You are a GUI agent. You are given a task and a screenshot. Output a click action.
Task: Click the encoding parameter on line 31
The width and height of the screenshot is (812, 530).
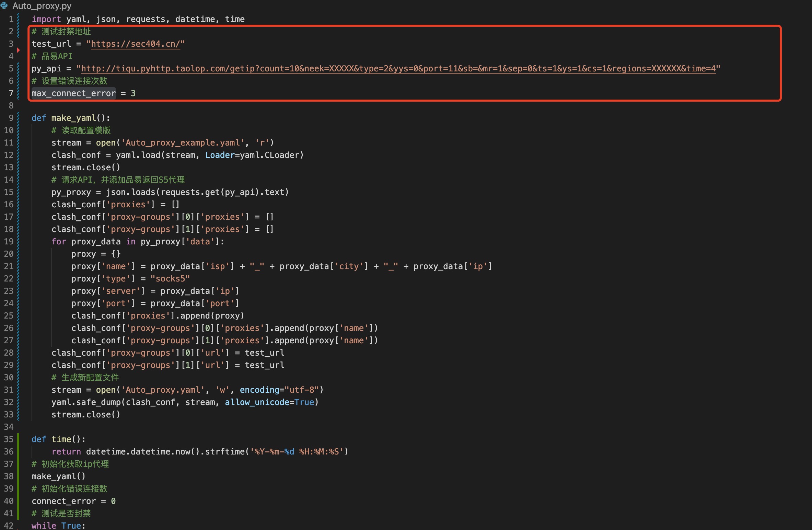click(259, 390)
